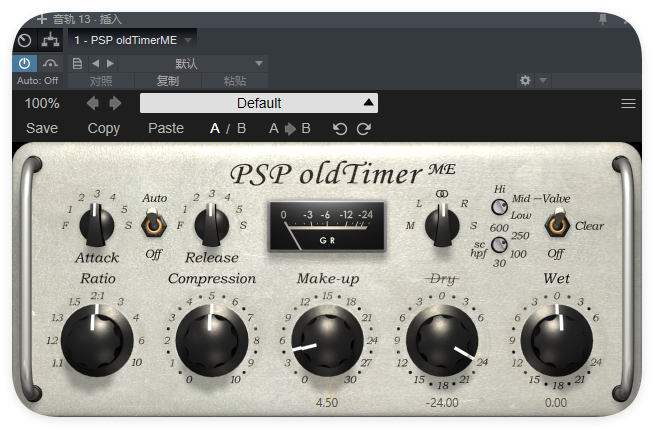Click the Make-up gain knob
This screenshot has width=654, height=429.
[327, 340]
